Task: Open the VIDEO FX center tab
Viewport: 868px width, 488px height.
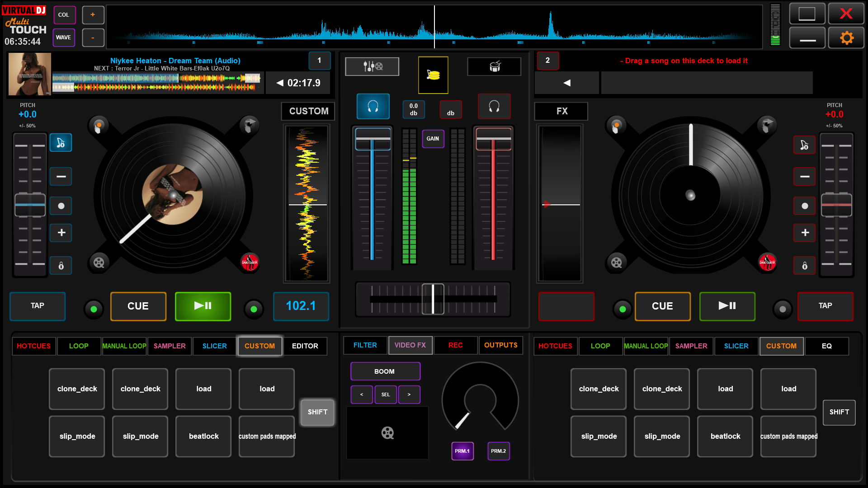Action: click(x=410, y=345)
